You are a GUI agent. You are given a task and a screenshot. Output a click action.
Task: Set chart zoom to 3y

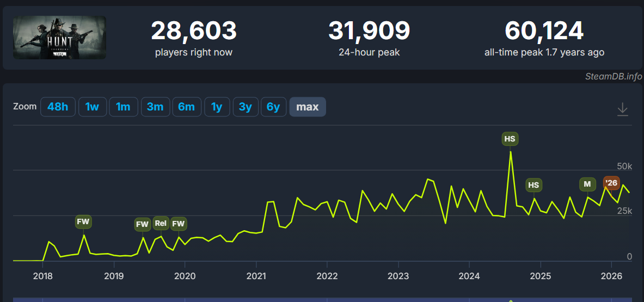245,107
